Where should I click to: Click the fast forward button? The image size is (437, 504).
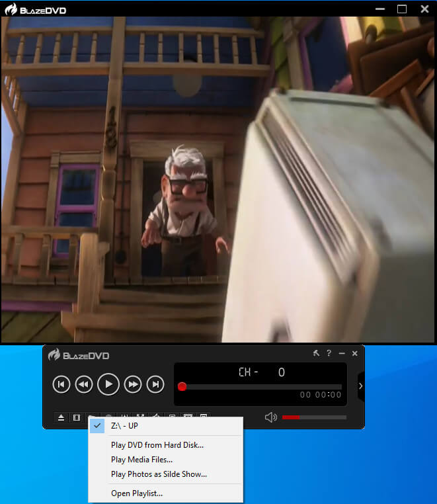[133, 384]
